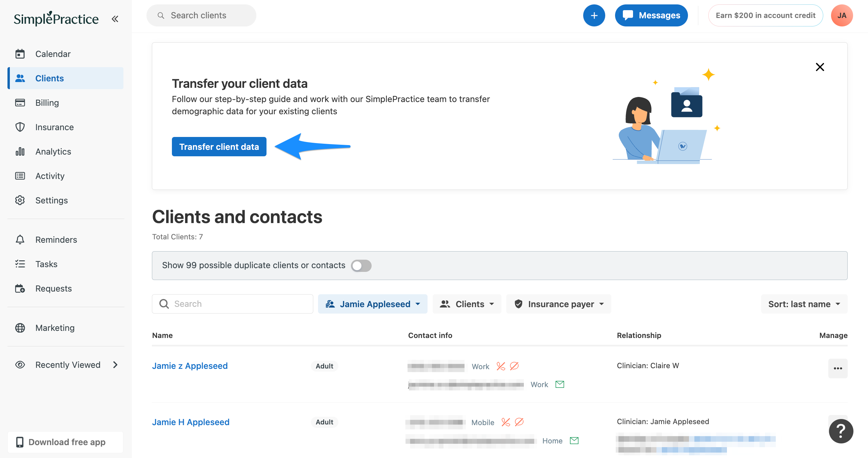This screenshot has height=458, width=868.
Task: Open the Insurance payer dropdown
Action: (x=558, y=304)
